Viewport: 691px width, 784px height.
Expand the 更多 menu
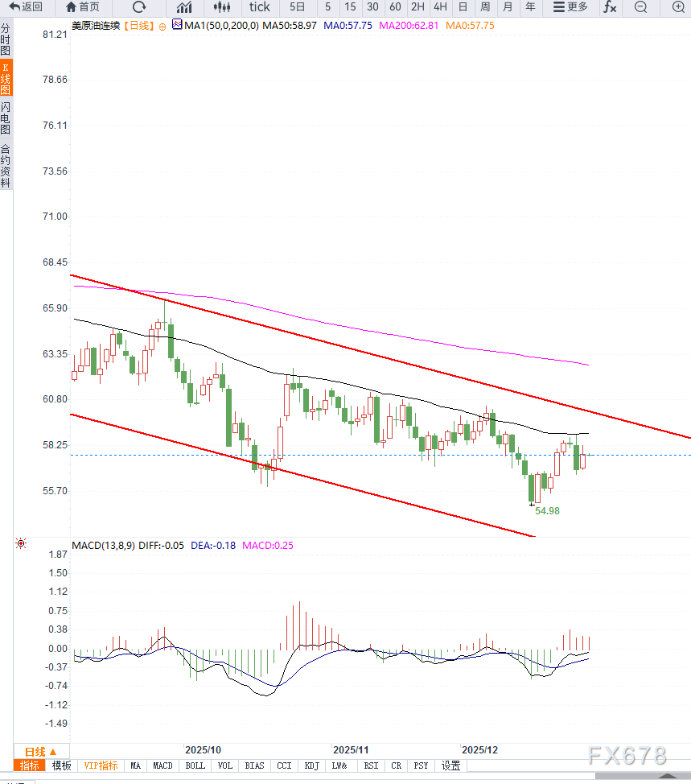pos(570,7)
